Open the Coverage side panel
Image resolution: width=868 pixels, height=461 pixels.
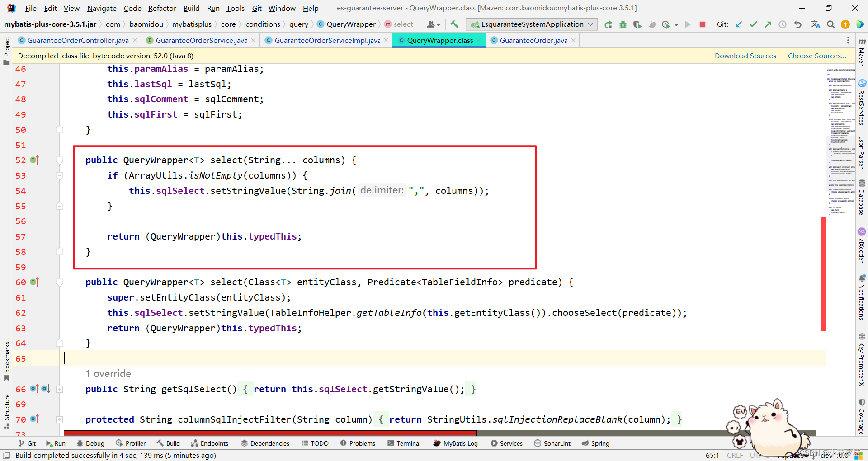point(862,417)
